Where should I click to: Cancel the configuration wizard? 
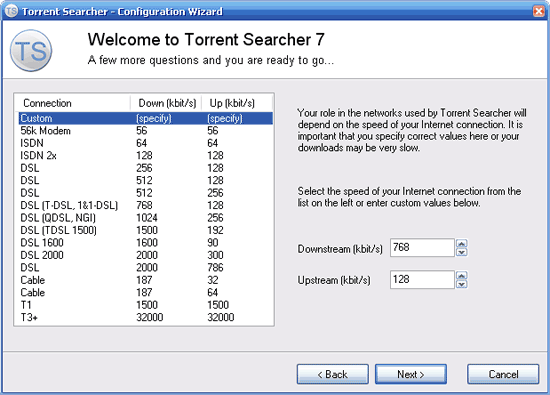click(503, 374)
